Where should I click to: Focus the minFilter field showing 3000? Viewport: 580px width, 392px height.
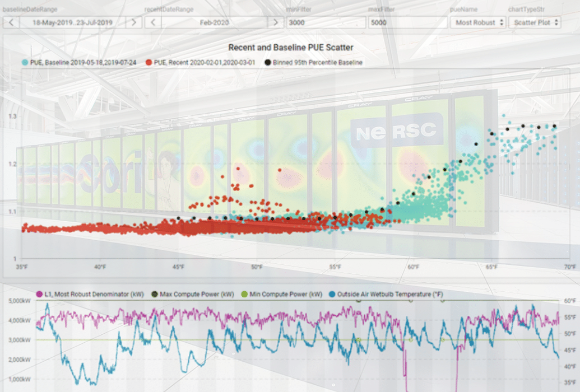coord(326,22)
